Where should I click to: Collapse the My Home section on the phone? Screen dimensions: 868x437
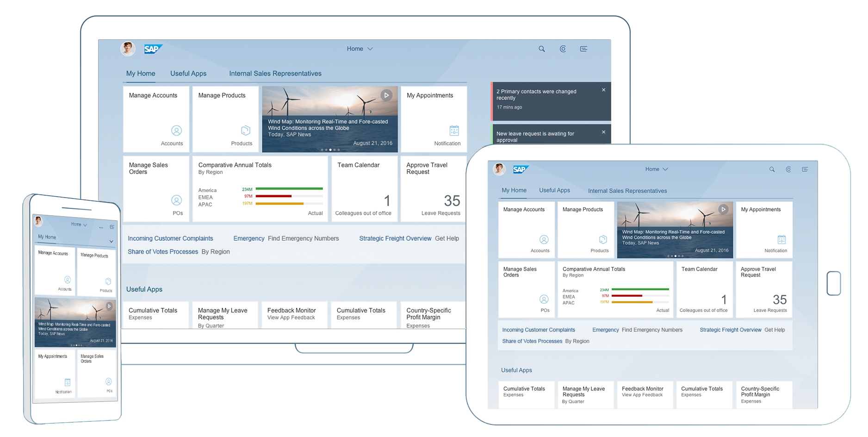click(x=111, y=241)
